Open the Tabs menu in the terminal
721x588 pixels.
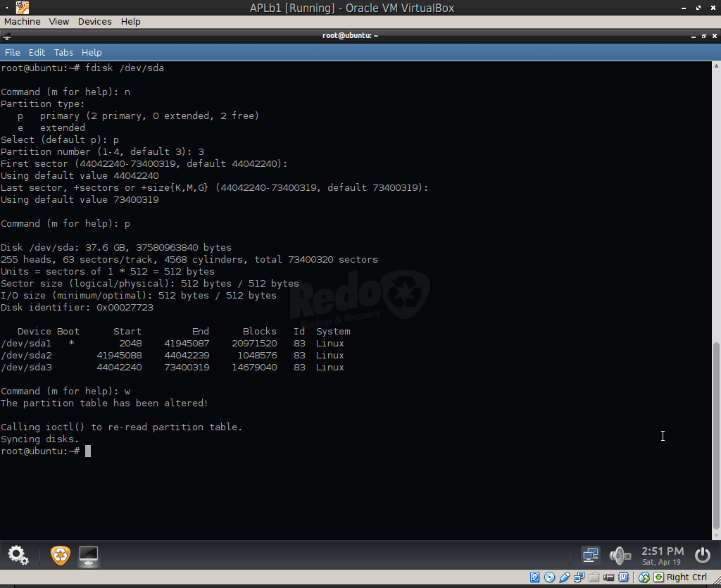[63, 52]
